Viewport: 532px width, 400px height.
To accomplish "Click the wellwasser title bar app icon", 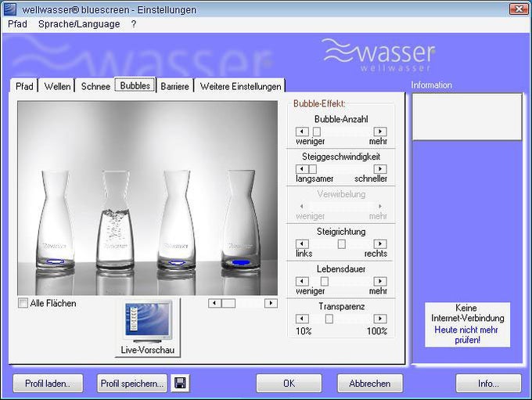I will coord(9,9).
